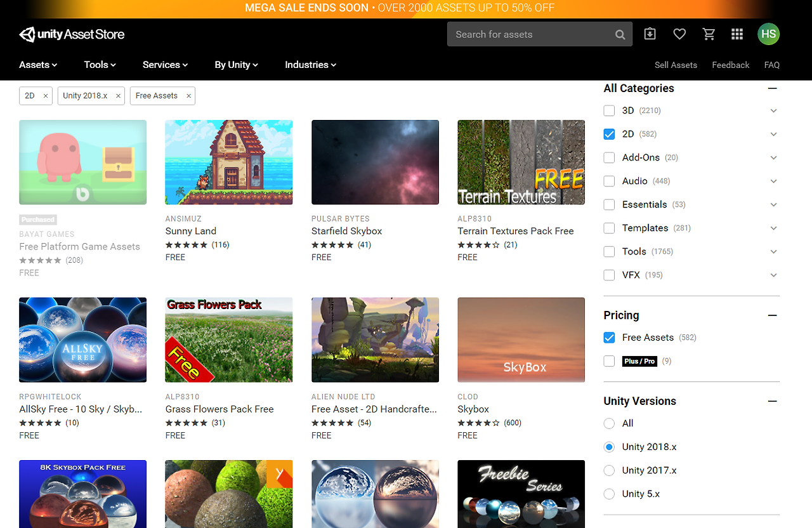Screen dimensions: 812x528
Task: Expand the Essentials category chevron
Action: (773, 204)
